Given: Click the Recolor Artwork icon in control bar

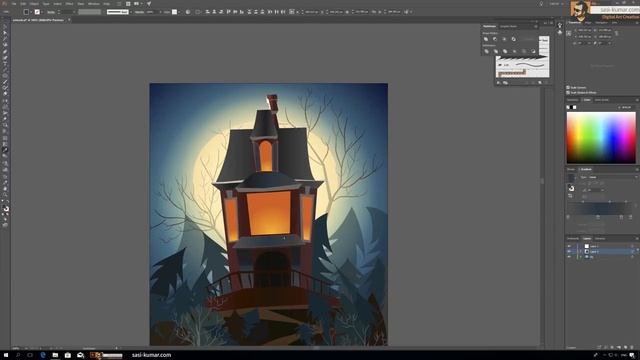Looking at the screenshot, I should (x=188, y=12).
